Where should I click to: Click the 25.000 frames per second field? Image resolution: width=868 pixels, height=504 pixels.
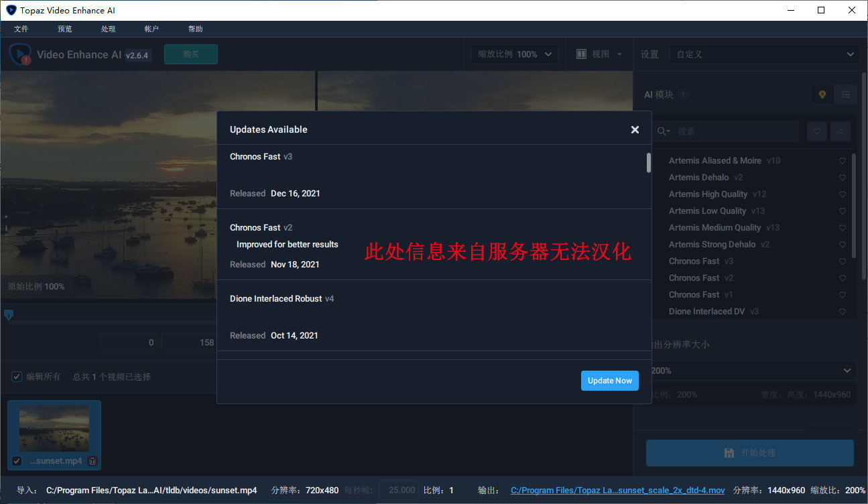click(399, 491)
